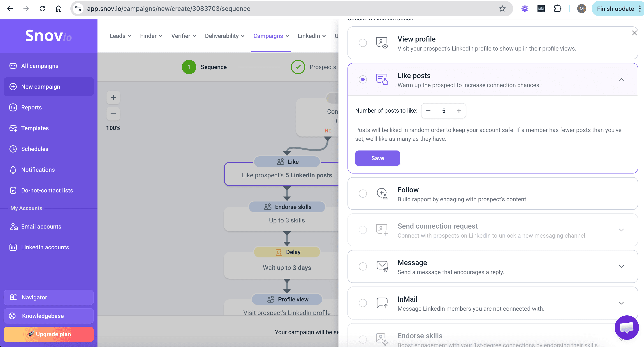Screen dimensions: 644x347
Task: Open Do-not-contact lists in sidebar
Action: click(x=49, y=190)
